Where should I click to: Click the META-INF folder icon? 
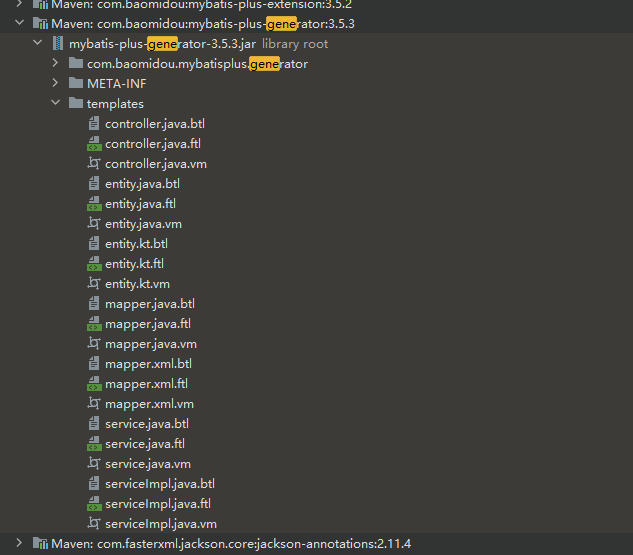[76, 83]
